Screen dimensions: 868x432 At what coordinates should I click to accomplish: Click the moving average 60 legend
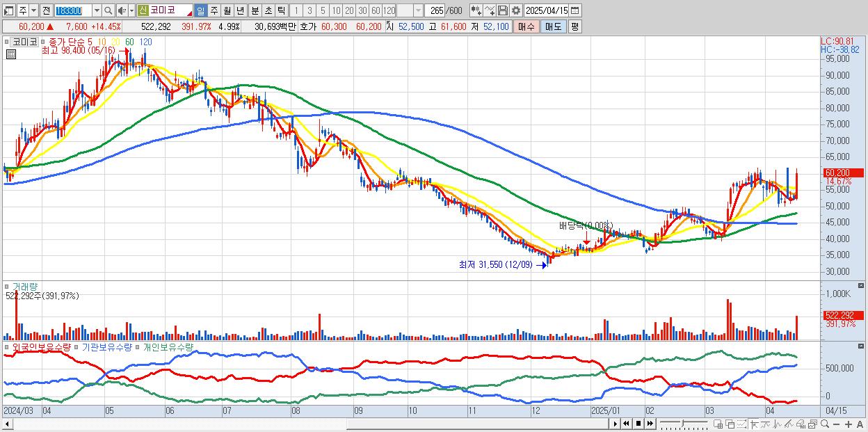click(129, 42)
